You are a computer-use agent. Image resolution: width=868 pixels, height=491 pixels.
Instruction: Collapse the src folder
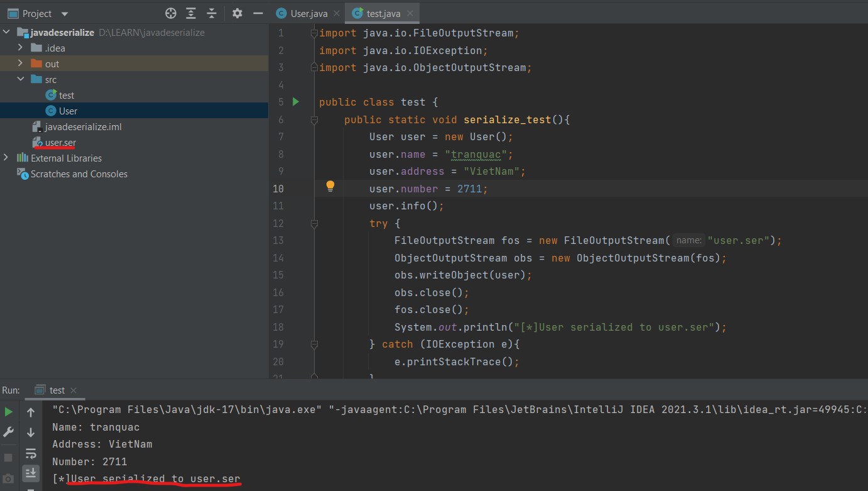(21, 79)
